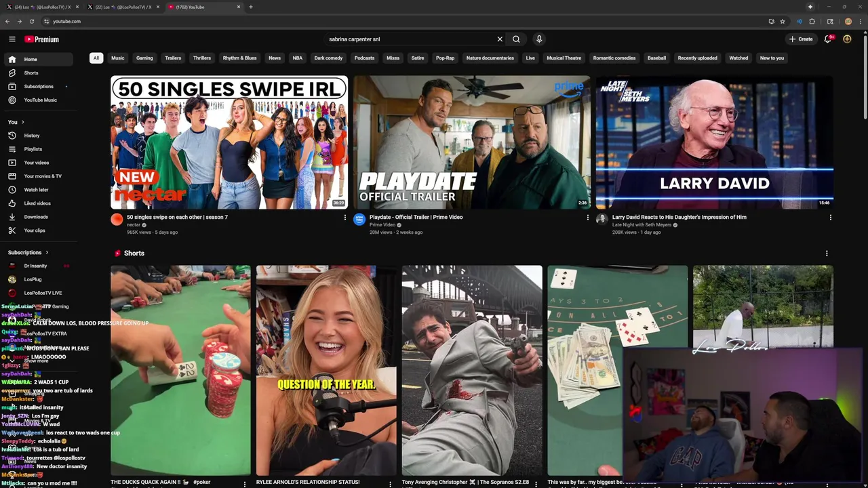Expand the Subscriptions section heading
The height and width of the screenshot is (488, 868).
[28, 252]
